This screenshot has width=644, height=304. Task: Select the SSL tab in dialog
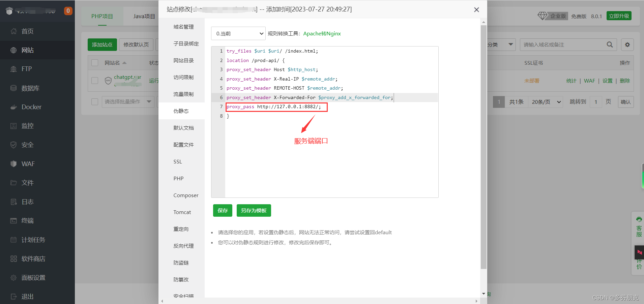pyautogui.click(x=178, y=161)
